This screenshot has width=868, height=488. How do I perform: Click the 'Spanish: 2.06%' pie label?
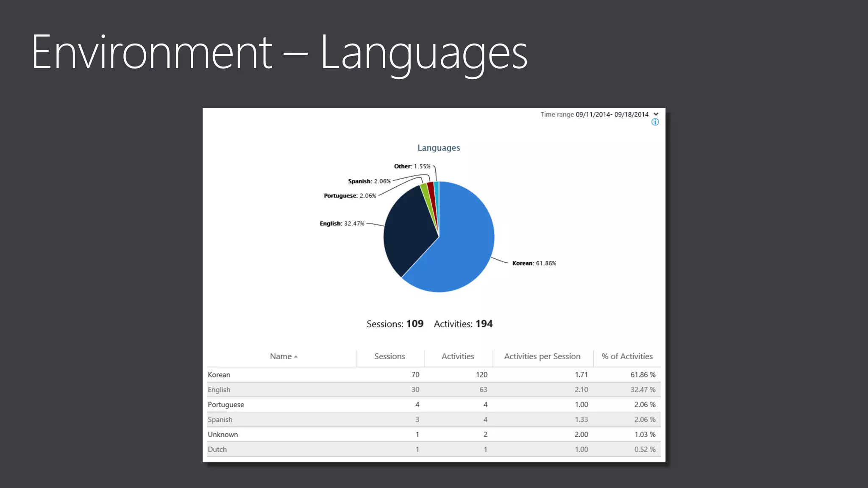coord(369,181)
